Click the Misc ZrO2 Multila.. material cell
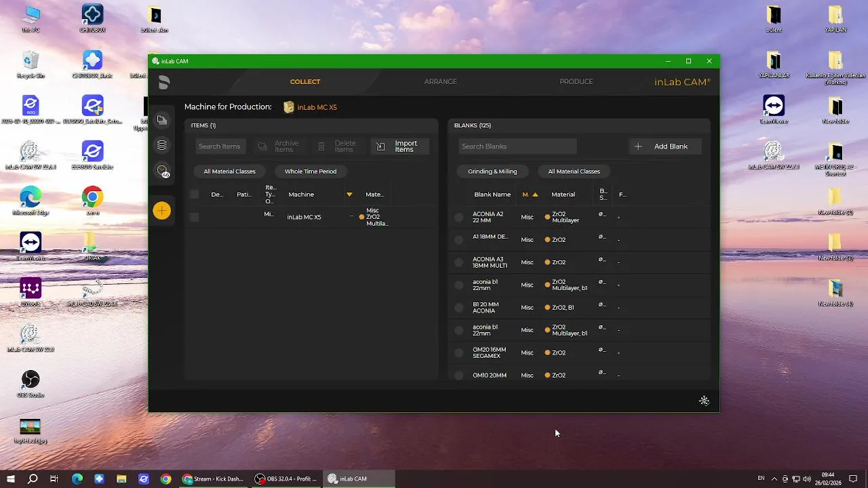Viewport: 868px width, 488px height. (x=374, y=217)
